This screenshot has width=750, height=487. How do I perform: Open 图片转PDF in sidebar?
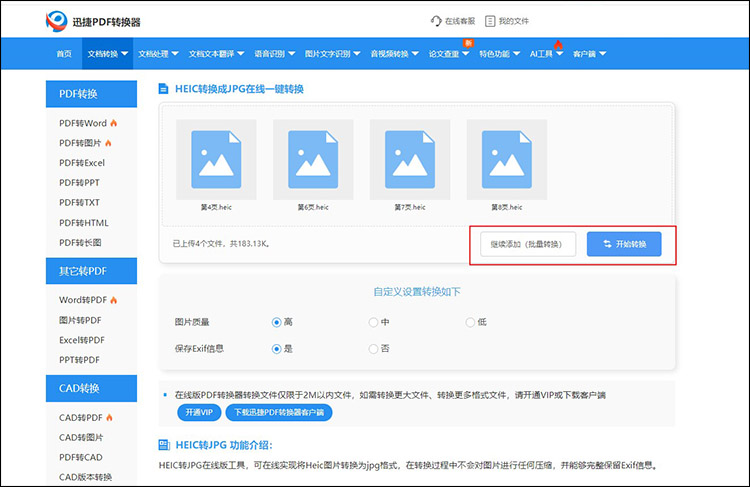(x=80, y=320)
